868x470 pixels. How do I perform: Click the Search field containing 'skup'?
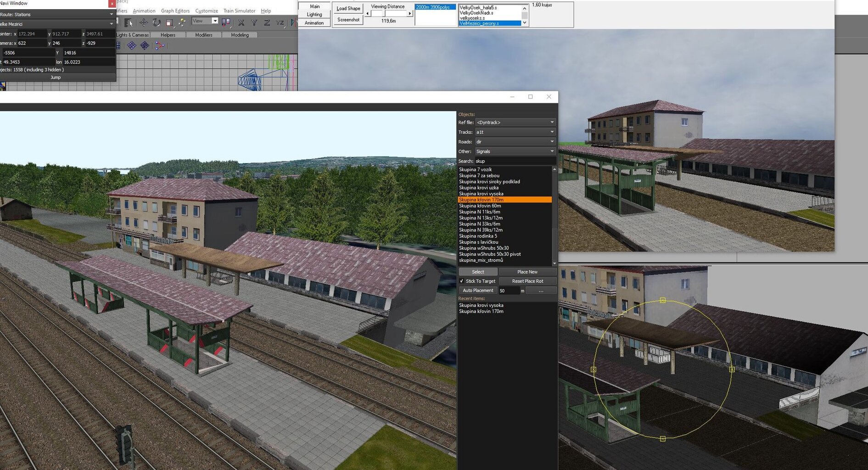[514, 161]
